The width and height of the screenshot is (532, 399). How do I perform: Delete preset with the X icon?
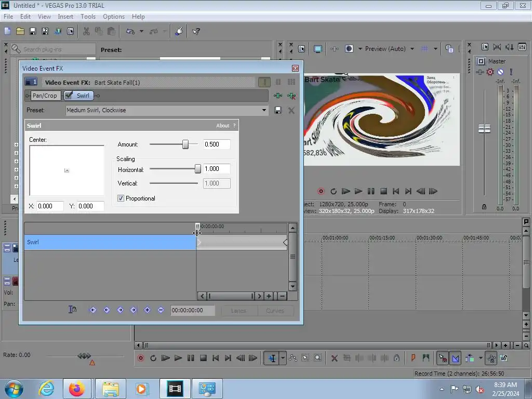tap(291, 110)
